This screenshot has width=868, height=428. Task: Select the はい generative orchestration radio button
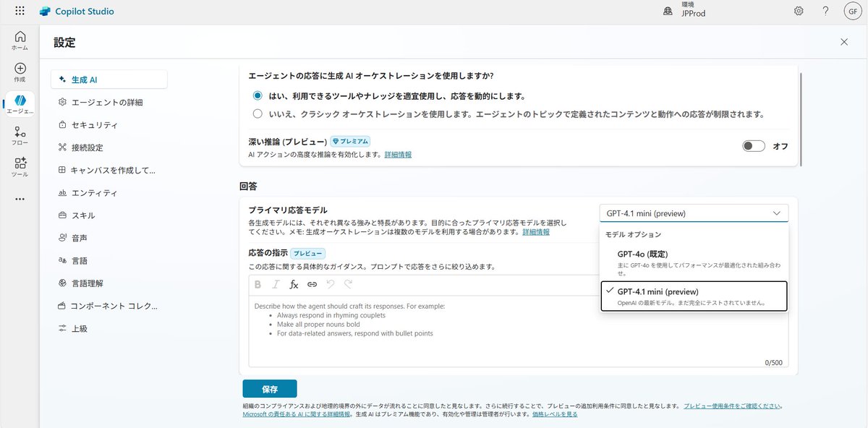pyautogui.click(x=257, y=95)
